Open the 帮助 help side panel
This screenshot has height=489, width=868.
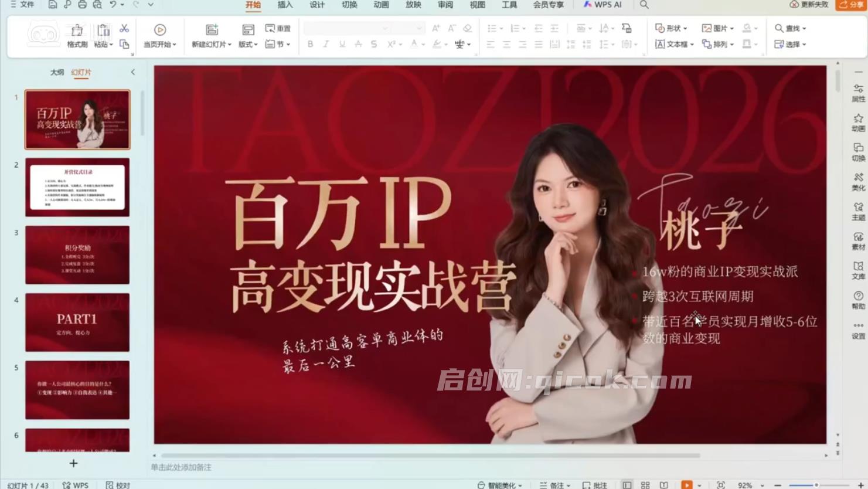(x=858, y=301)
